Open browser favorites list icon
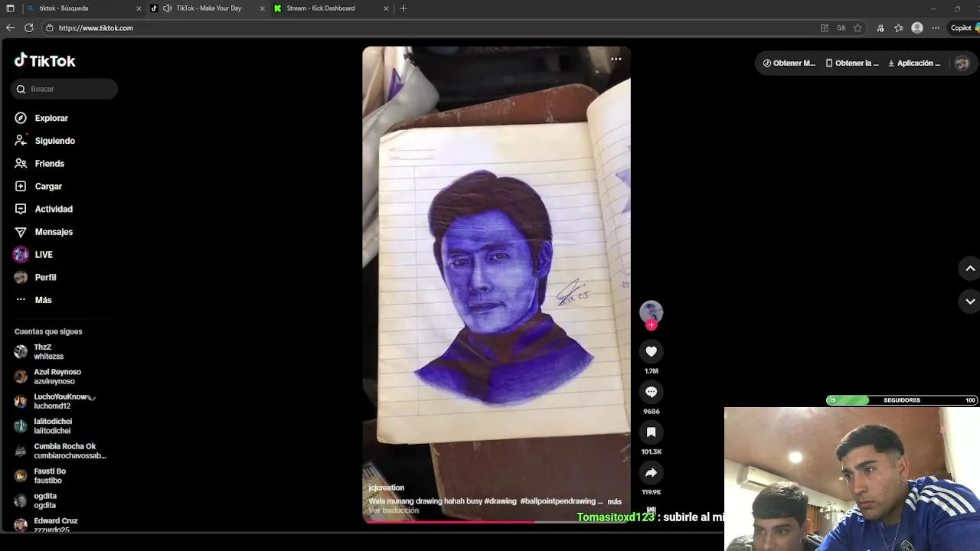The height and width of the screenshot is (551, 980). (x=899, y=28)
